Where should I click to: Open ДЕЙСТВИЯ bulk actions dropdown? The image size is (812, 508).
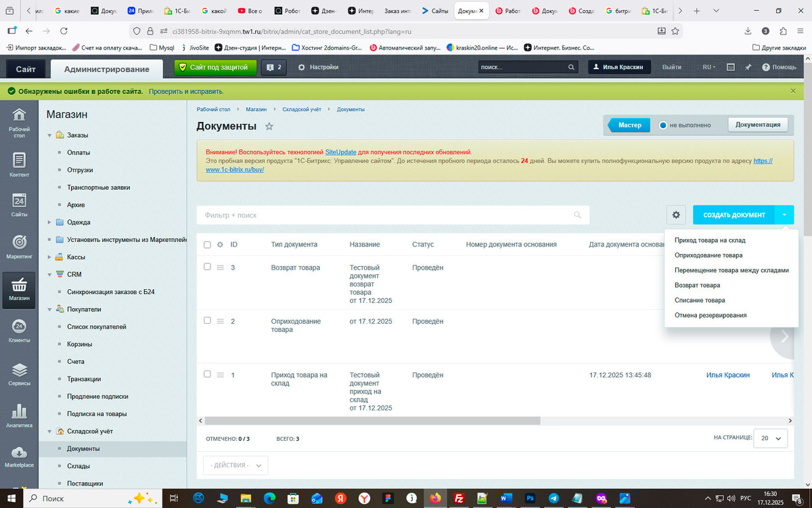(x=235, y=465)
